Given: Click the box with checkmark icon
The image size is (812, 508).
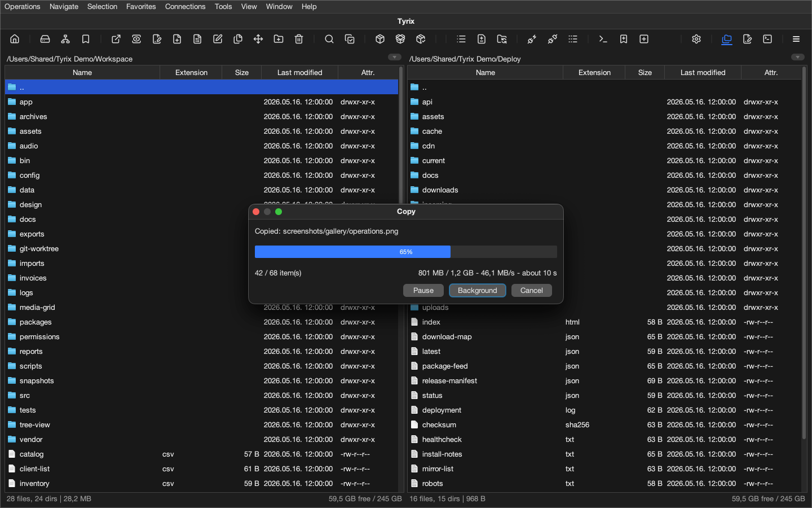Looking at the screenshot, I should coord(421,39).
